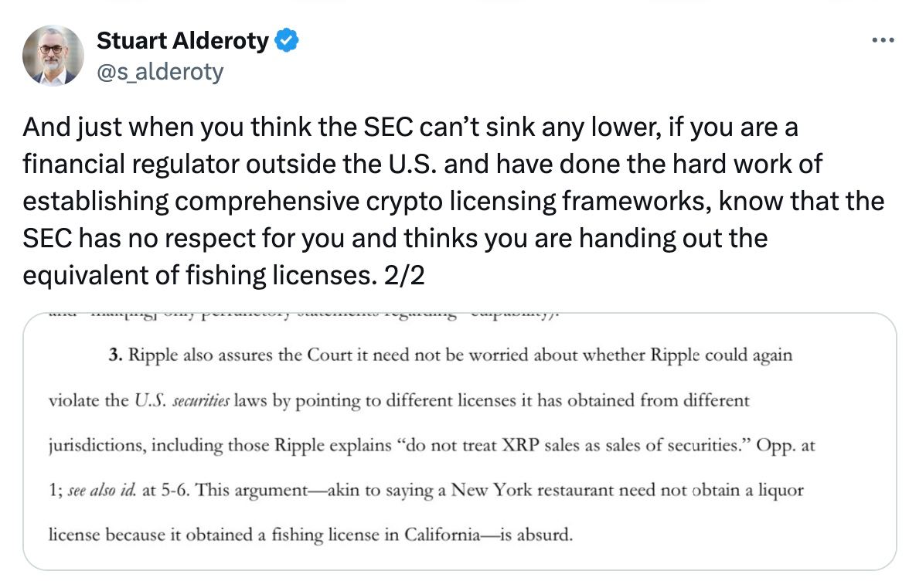Click the '2/2' thread marker in tweet
This screenshot has height=588, width=909.
click(405, 275)
